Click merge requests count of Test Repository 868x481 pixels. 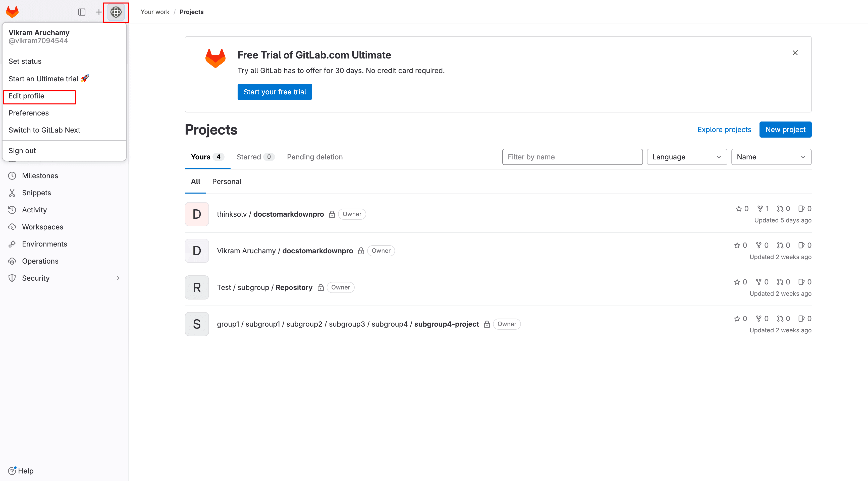coord(783,282)
